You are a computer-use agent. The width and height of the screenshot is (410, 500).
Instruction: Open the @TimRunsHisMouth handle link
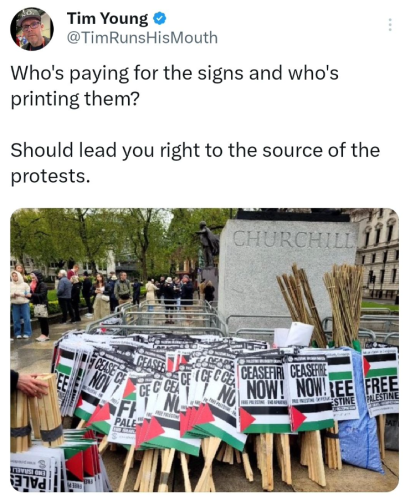pos(142,38)
